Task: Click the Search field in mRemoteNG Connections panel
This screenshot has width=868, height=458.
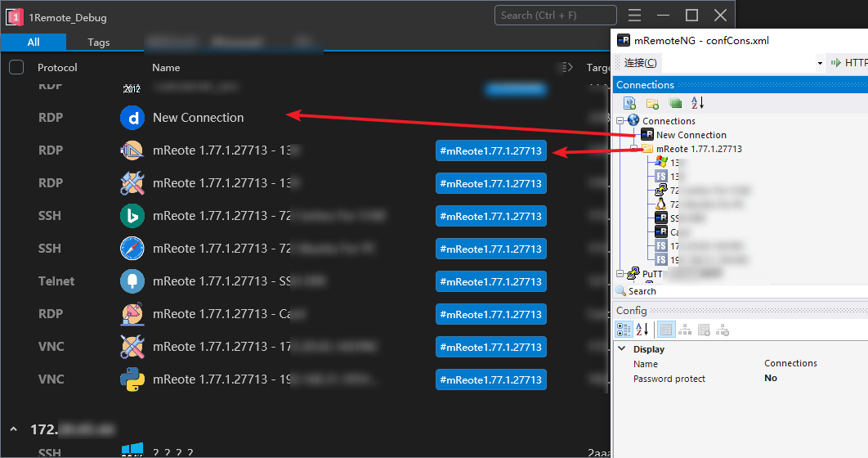Action: coord(747,291)
